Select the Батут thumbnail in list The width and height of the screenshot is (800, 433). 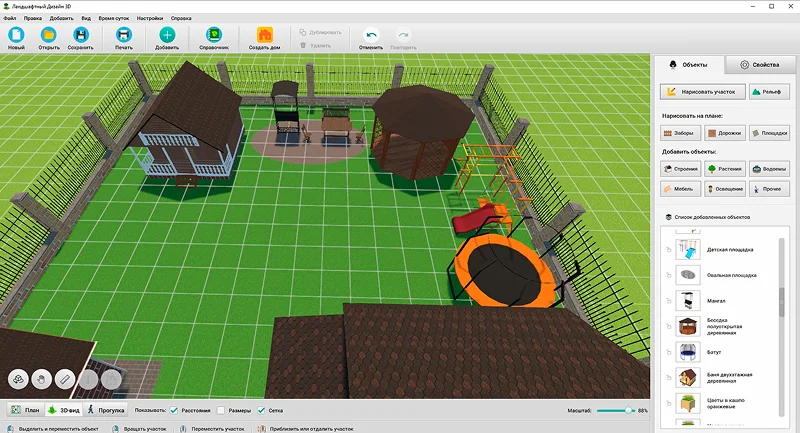[x=688, y=352]
